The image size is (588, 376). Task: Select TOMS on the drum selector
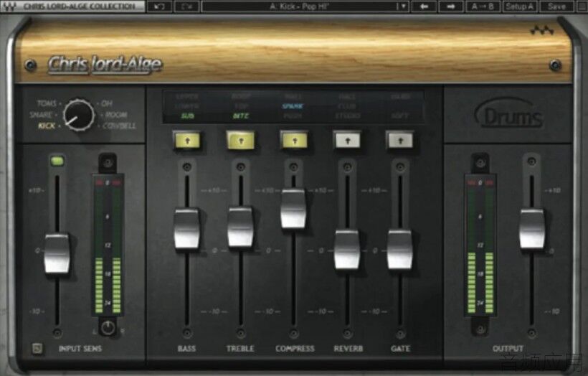47,103
